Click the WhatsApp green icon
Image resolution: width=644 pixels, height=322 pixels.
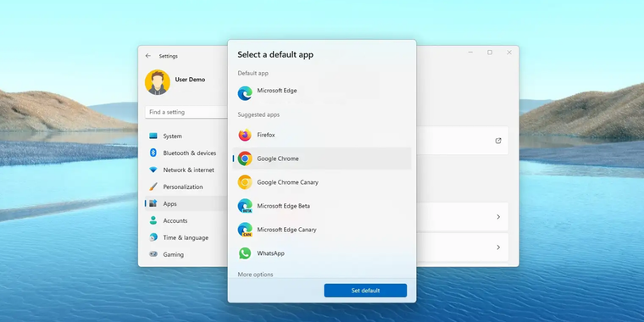(x=245, y=253)
